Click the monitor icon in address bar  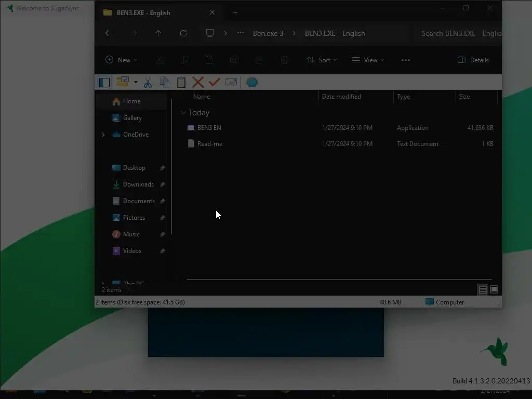[210, 33]
